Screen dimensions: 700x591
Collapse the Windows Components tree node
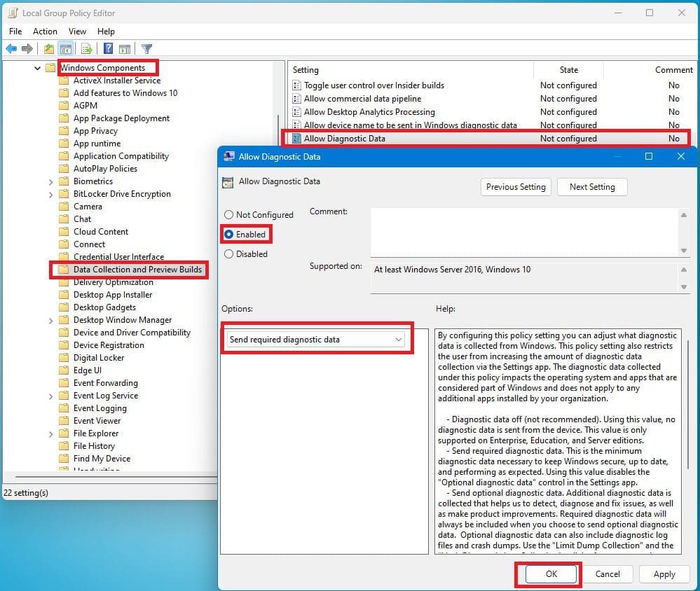click(37, 68)
